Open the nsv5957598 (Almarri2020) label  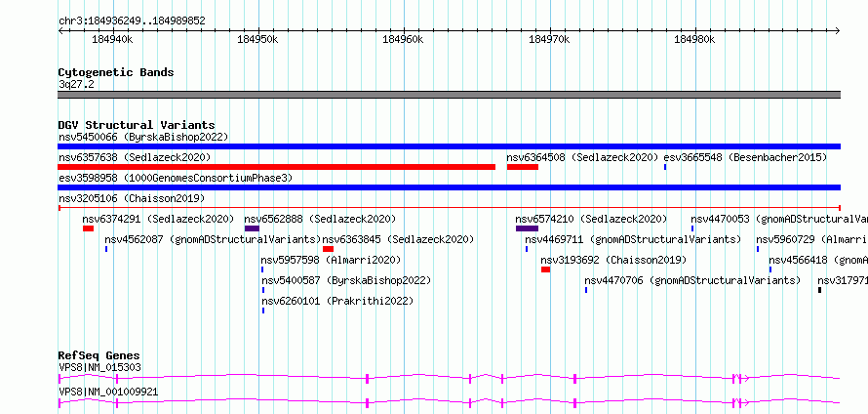[x=331, y=260]
